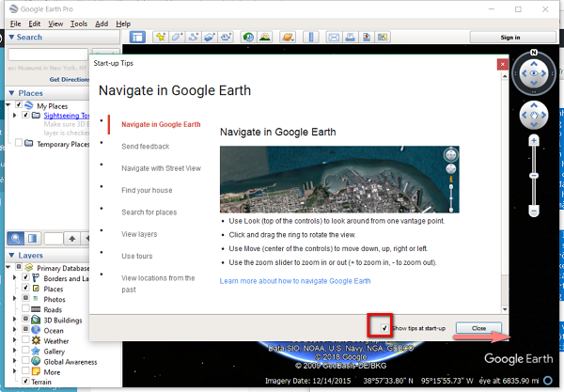Viewport: 564px width, 392px height.
Task: Enable the Weather layer checkbox
Action: (x=25, y=340)
